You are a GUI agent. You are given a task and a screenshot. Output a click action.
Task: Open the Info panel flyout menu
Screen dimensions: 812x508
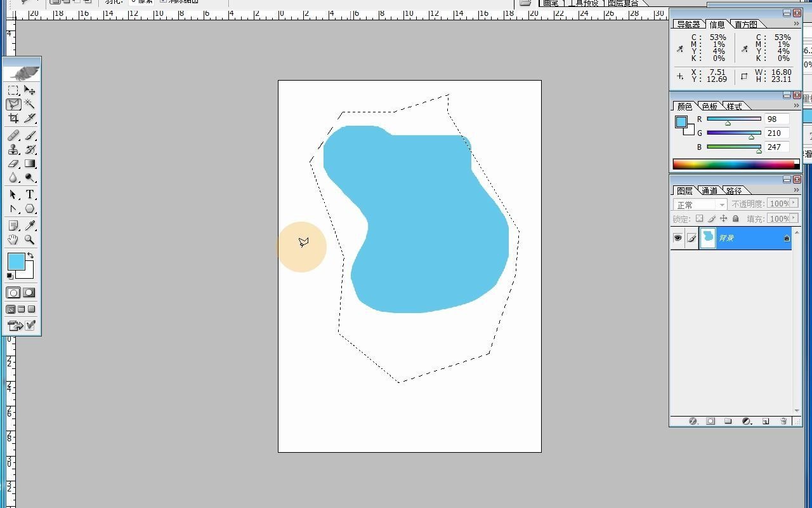tap(796, 24)
